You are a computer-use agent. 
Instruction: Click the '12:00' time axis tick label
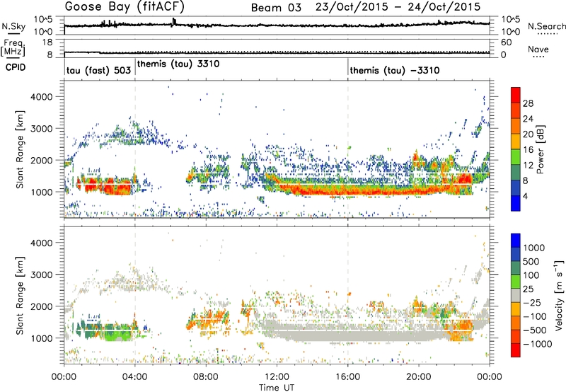pos(277,377)
